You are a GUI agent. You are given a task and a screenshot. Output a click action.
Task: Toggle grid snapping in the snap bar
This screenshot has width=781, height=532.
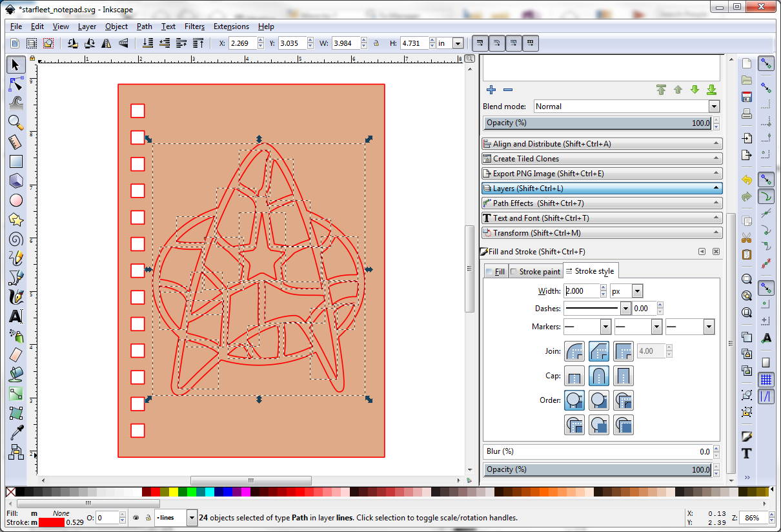766,380
